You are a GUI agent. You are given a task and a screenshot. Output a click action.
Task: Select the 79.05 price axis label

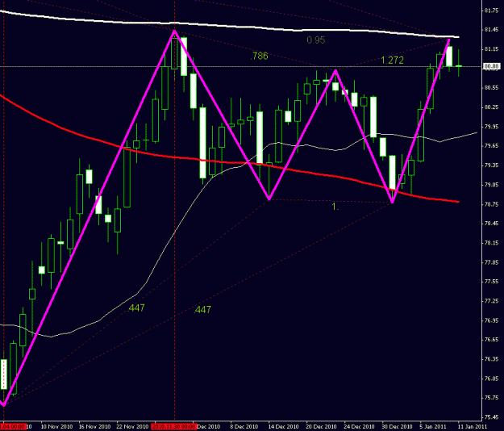(491, 185)
